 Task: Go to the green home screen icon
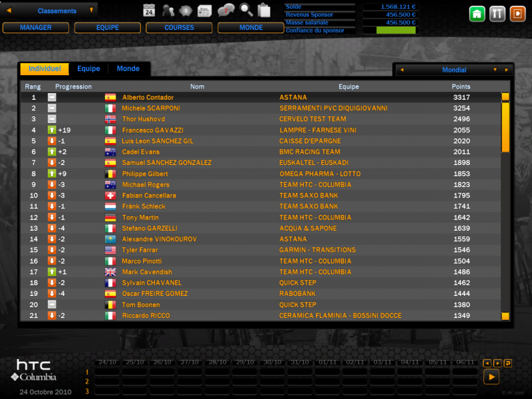[x=477, y=14]
